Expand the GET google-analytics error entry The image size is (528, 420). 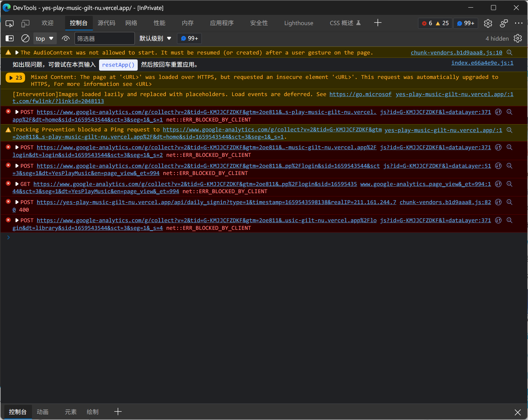pos(17,184)
